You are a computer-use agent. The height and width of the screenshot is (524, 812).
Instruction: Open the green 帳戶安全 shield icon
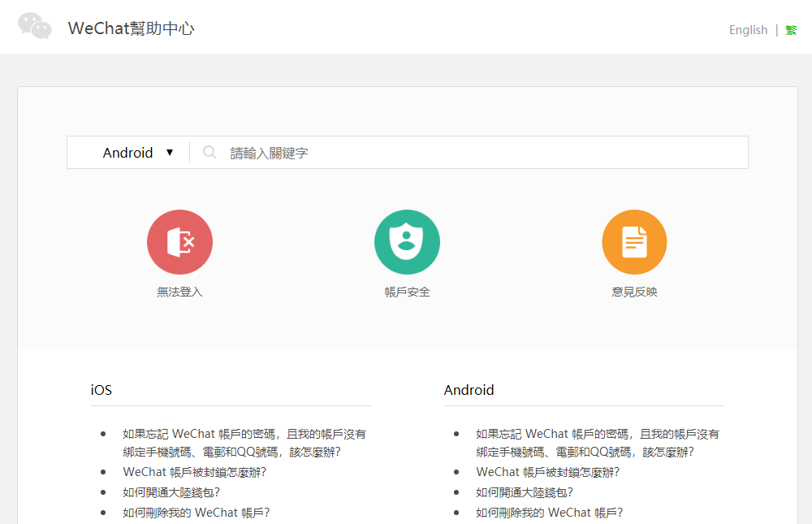pyautogui.click(x=407, y=242)
